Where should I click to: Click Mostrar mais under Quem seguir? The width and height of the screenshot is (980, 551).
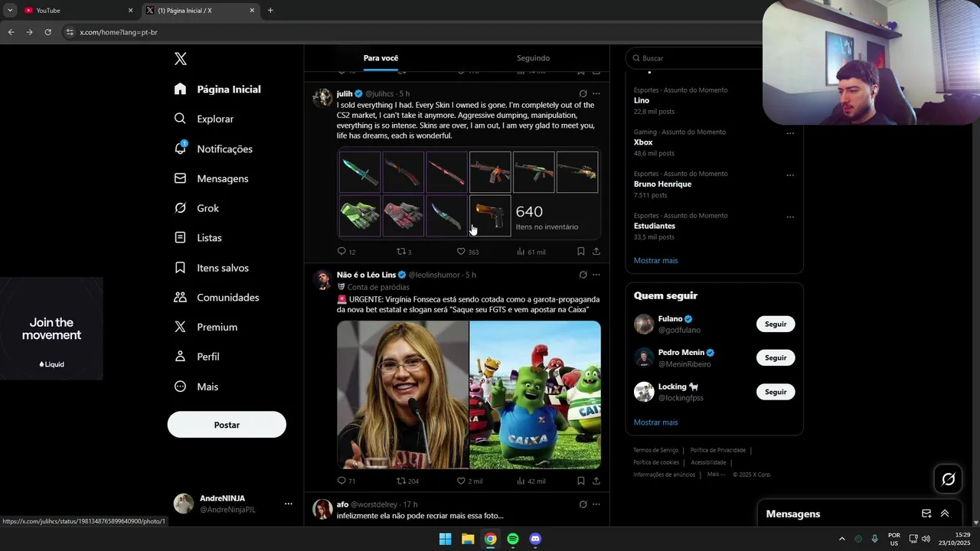click(x=655, y=422)
